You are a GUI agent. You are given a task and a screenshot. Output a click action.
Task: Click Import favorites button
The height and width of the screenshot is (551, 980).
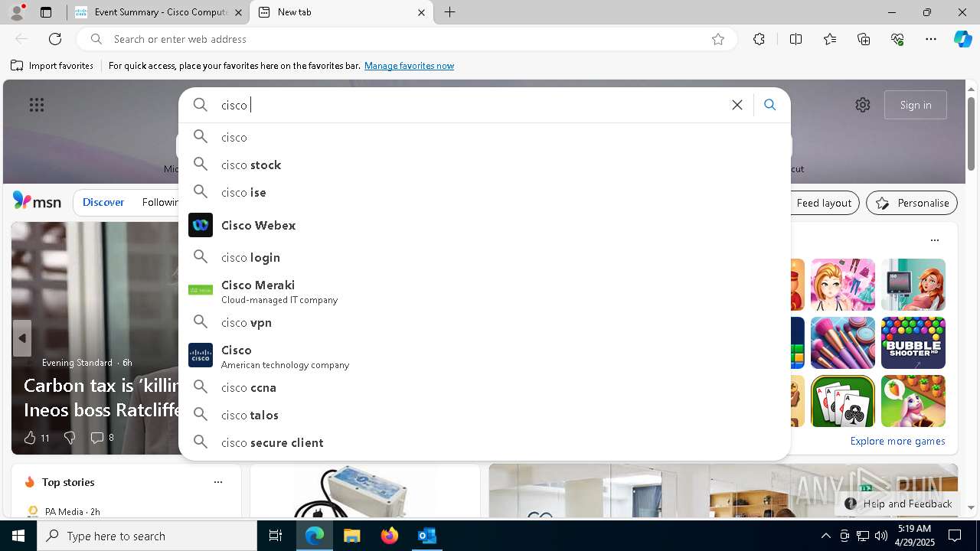pyautogui.click(x=52, y=66)
